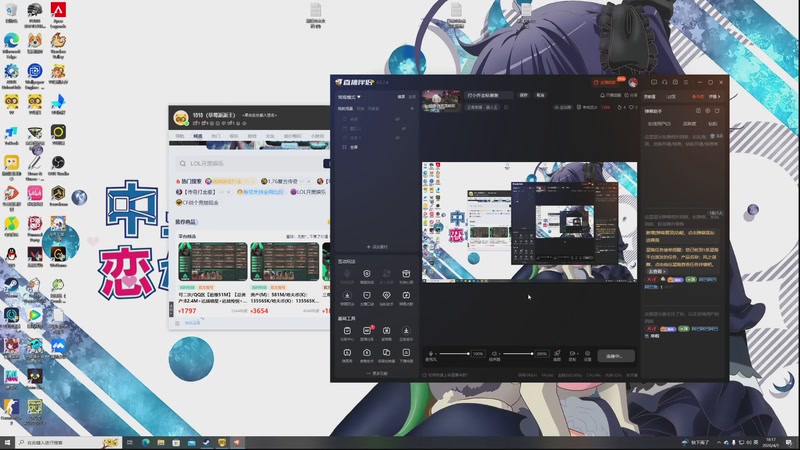Screen dimensions: 800x450
Task: Open Edge browser from the taskbar
Action: coord(145,442)
